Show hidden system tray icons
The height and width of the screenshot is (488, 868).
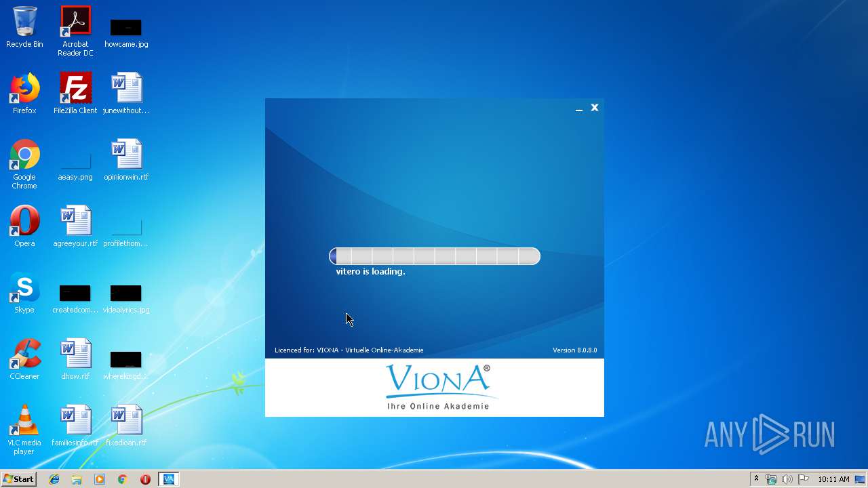pyautogui.click(x=756, y=479)
